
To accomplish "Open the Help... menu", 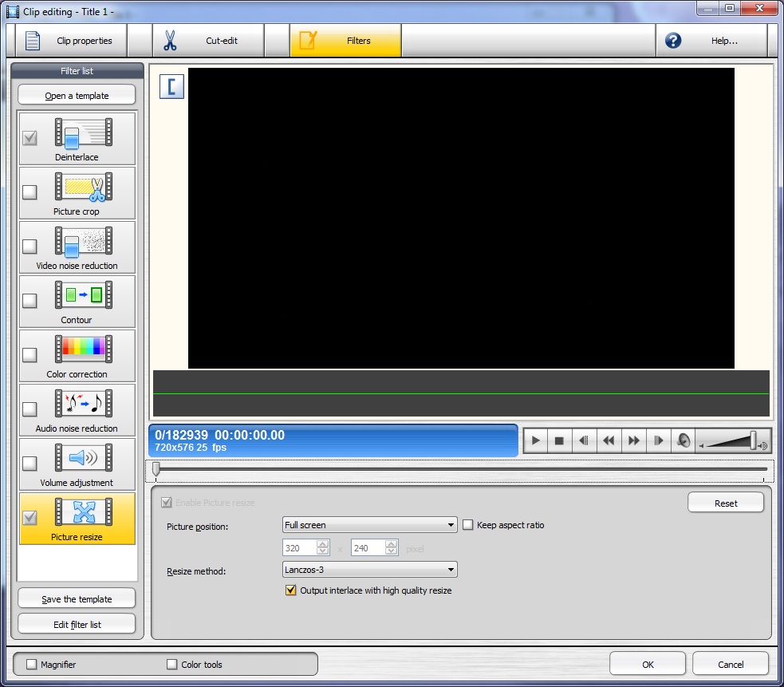I will pyautogui.click(x=711, y=41).
